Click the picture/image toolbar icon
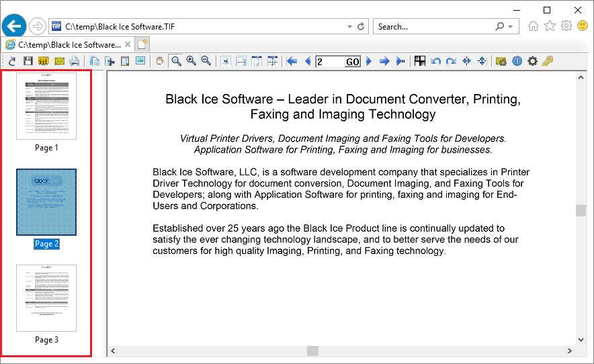Image resolution: width=594 pixels, height=364 pixels. tap(140, 61)
